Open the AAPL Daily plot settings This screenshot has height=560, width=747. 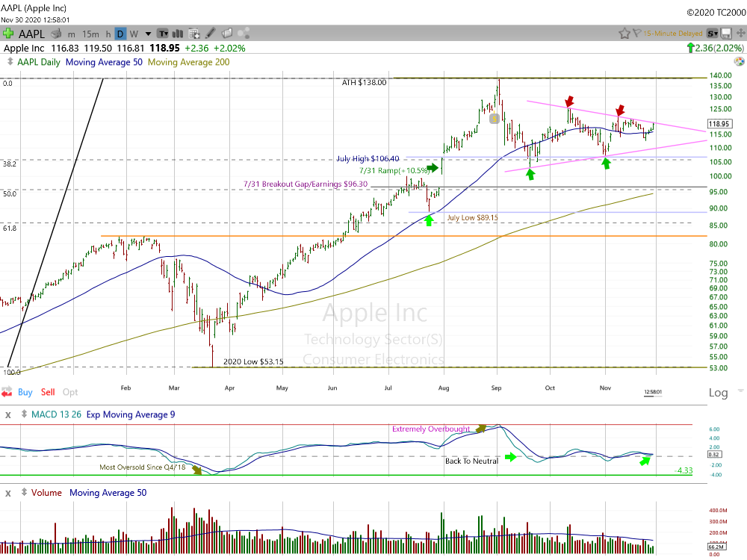pos(39,62)
